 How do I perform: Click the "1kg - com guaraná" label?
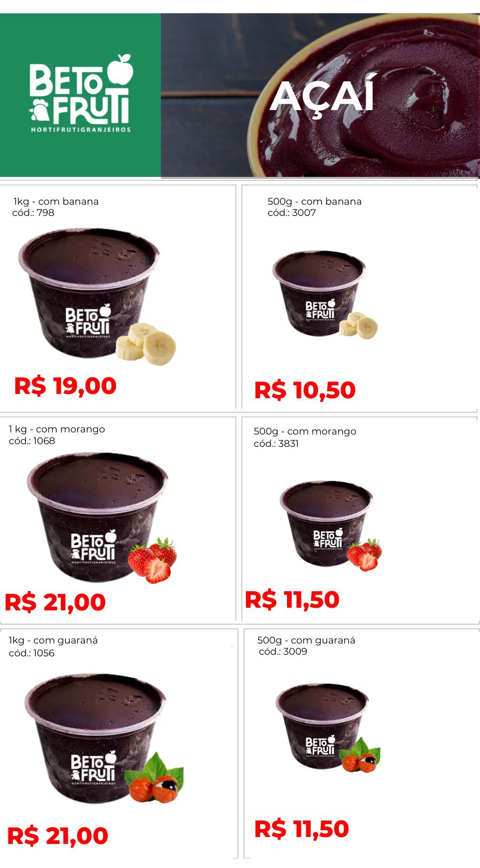pos(53,640)
